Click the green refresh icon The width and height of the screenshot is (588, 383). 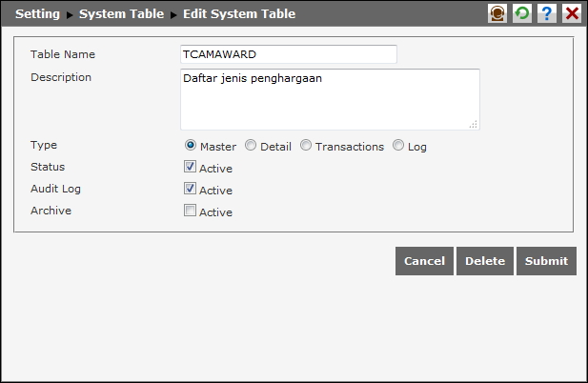click(x=521, y=13)
